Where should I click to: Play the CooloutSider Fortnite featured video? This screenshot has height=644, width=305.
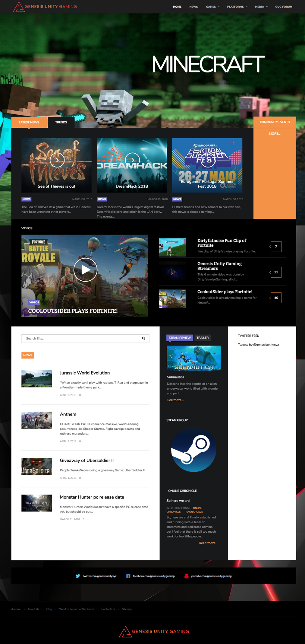pyautogui.click(x=85, y=269)
